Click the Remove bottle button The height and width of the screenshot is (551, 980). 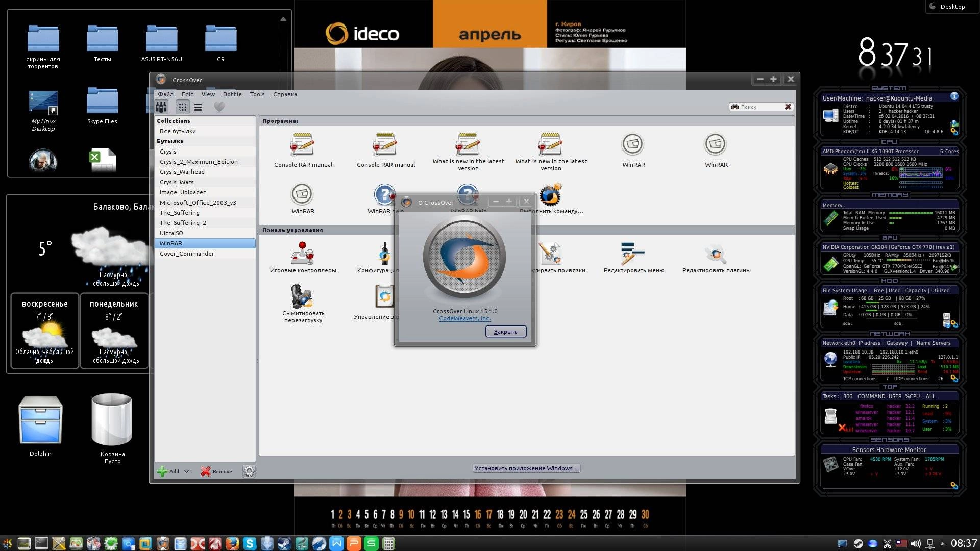coord(216,471)
